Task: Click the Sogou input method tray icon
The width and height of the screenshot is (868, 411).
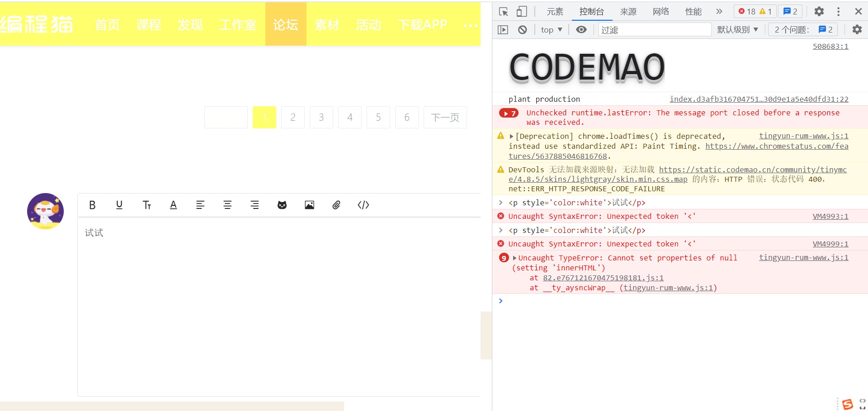Action: pos(848,404)
